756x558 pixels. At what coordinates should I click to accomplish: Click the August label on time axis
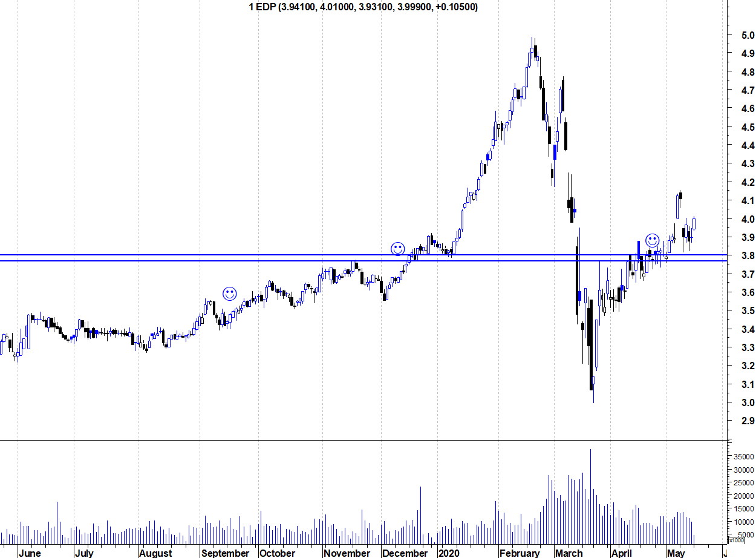[155, 553]
